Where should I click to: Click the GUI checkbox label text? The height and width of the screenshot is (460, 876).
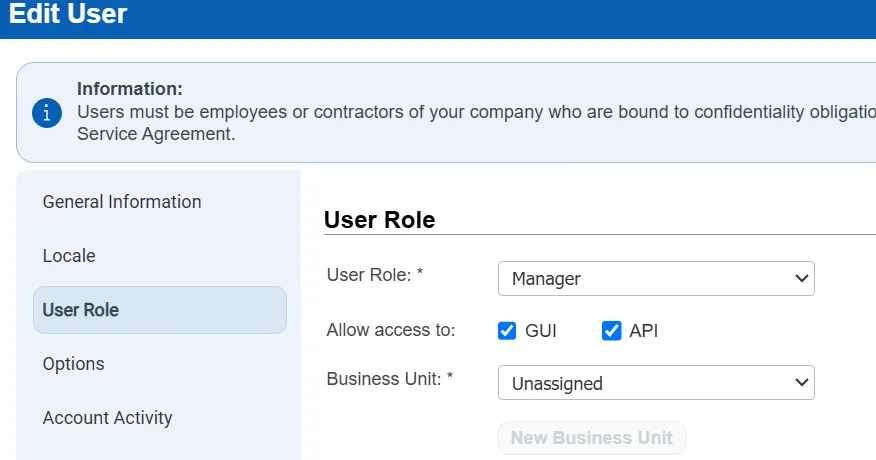[541, 331]
